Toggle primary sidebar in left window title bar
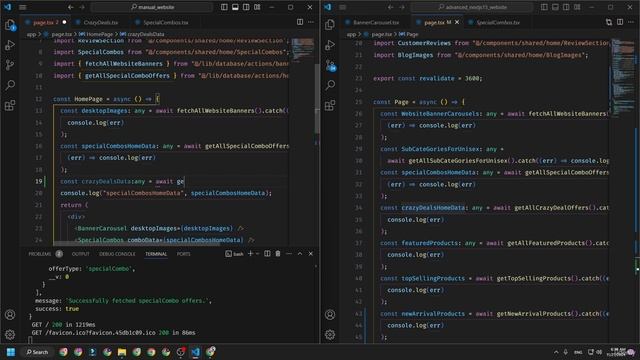 click(x=224, y=7)
